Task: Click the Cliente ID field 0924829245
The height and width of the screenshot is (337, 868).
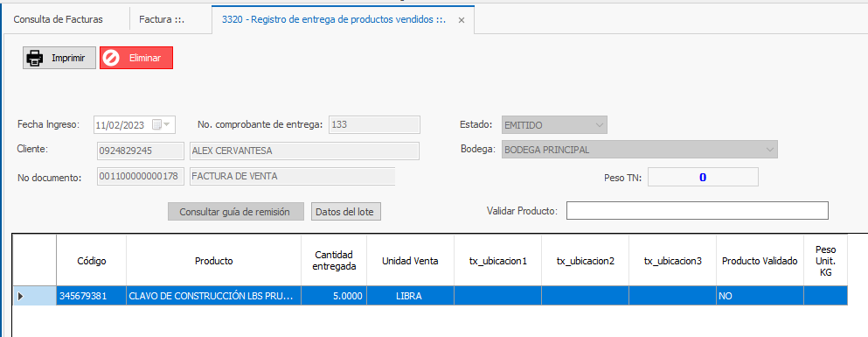Action: click(x=141, y=151)
